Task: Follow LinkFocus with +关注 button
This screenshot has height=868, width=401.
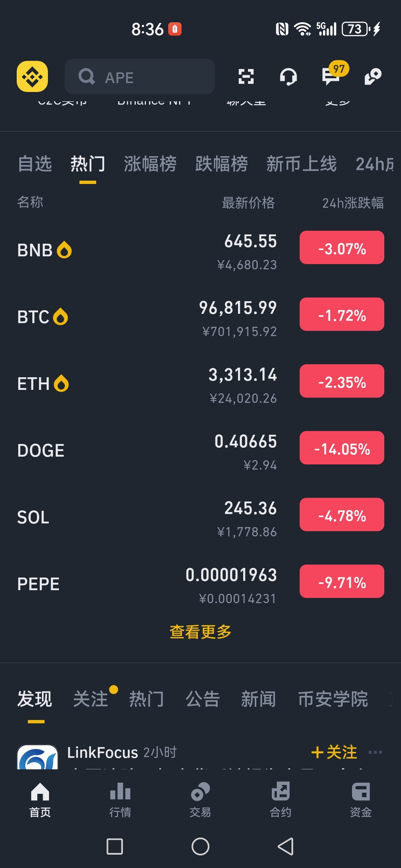Action: coord(334,752)
